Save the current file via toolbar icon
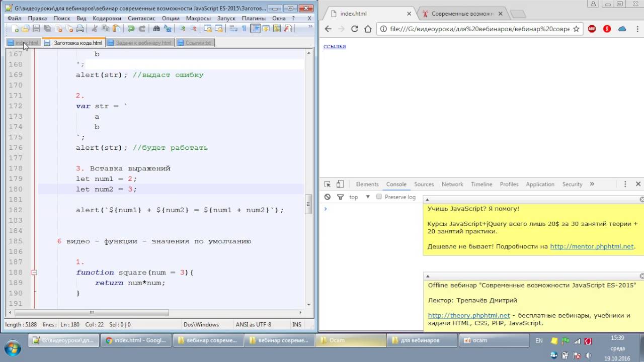644x362 pixels. tap(36, 29)
